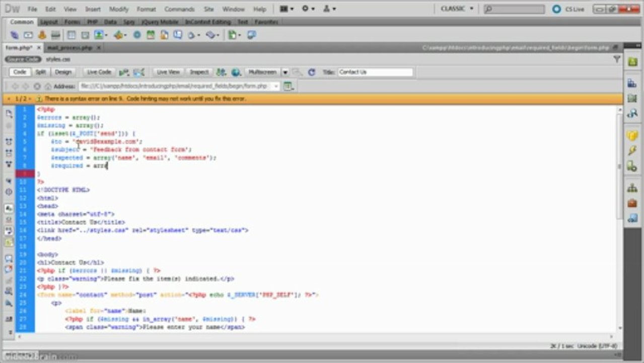
Task: Insert a Comment icon
Action: (x=178, y=35)
